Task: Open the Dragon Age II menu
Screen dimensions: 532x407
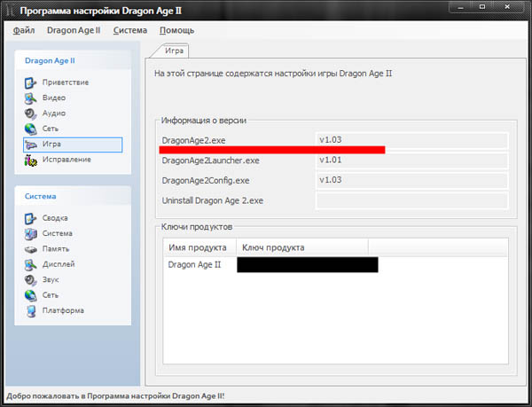Action: click(x=74, y=30)
